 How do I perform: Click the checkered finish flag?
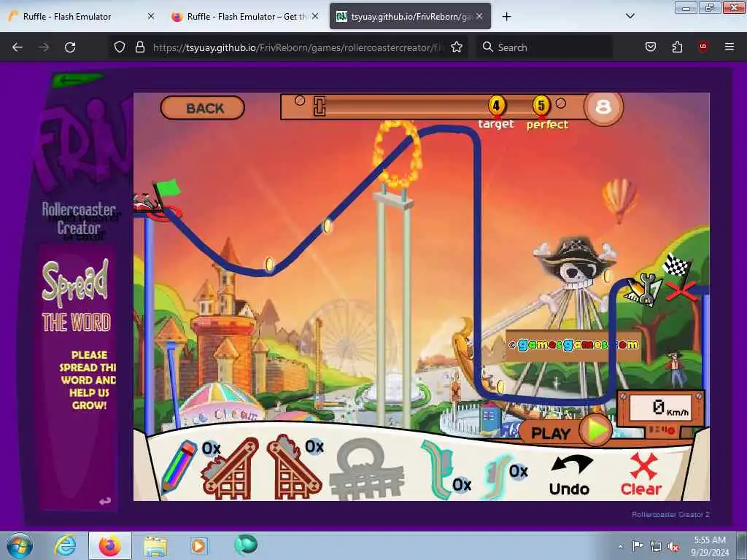[676, 265]
